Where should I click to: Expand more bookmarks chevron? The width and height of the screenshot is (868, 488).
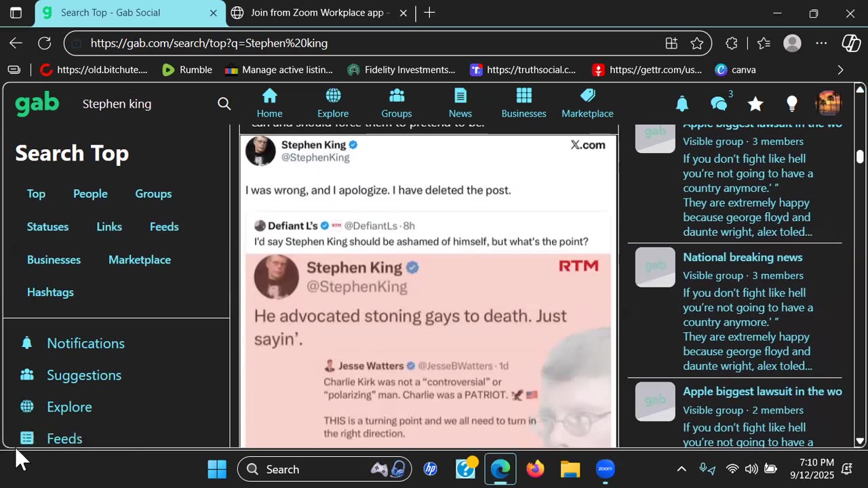click(x=841, y=70)
